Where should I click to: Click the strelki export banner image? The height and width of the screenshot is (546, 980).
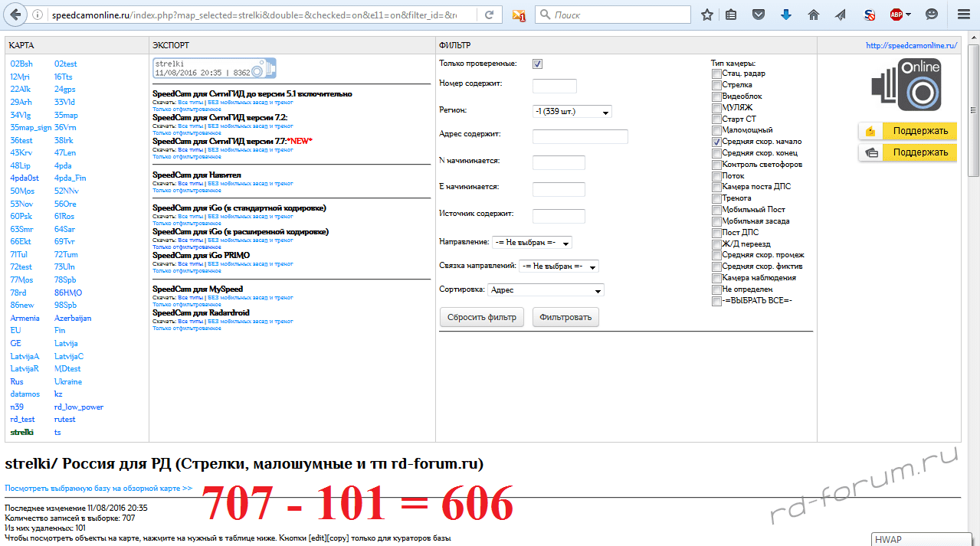[x=214, y=69]
